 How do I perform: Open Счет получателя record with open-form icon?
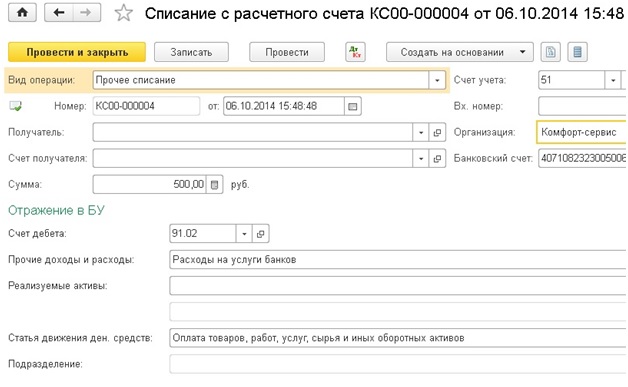click(437, 159)
